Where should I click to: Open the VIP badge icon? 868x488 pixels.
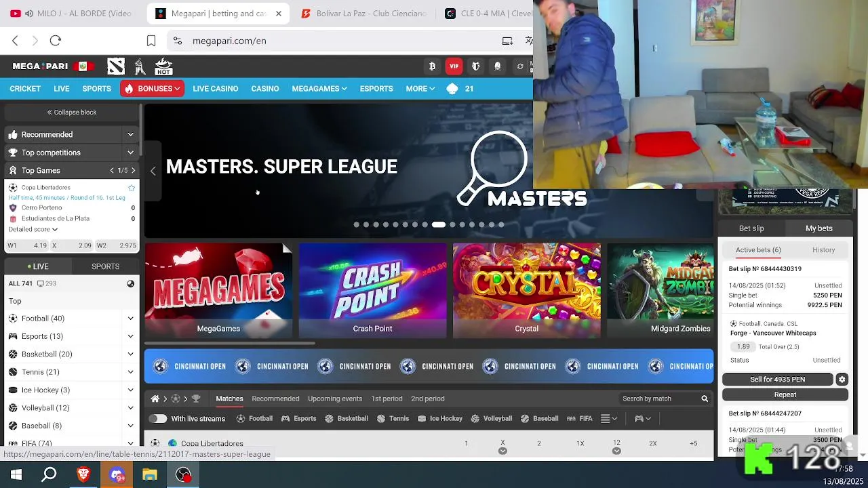[454, 66]
